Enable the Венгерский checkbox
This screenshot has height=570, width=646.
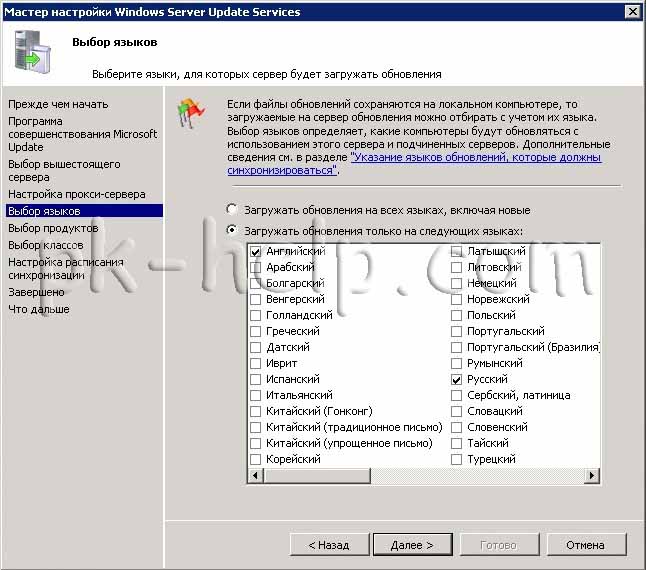[x=255, y=299]
